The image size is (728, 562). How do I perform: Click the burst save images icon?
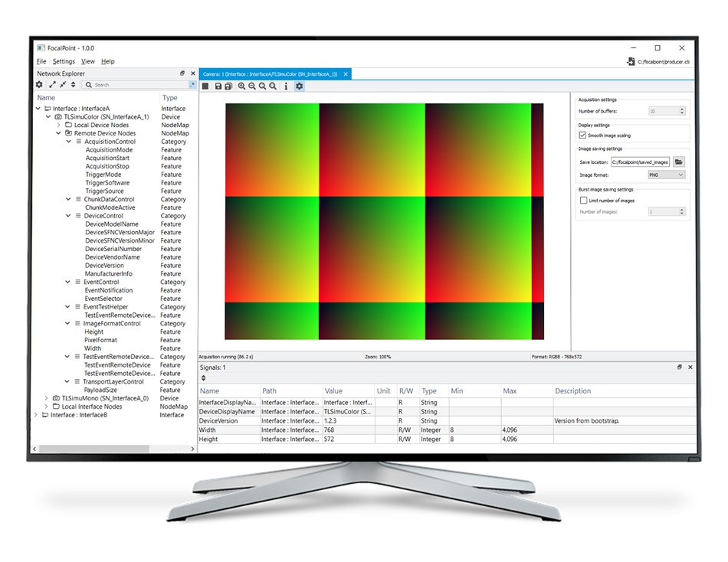tap(228, 87)
